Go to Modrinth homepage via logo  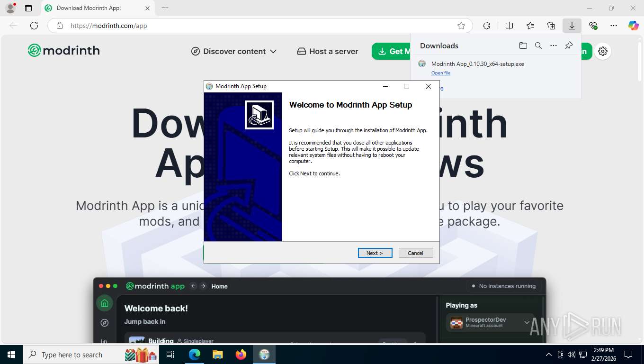[64, 50]
